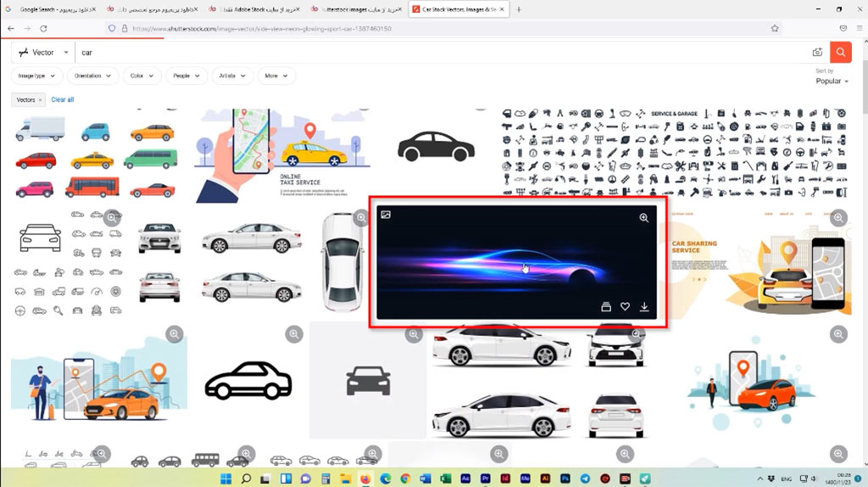Open the Vector search type dropdown
This screenshot has width=868, height=487.
(x=43, y=52)
